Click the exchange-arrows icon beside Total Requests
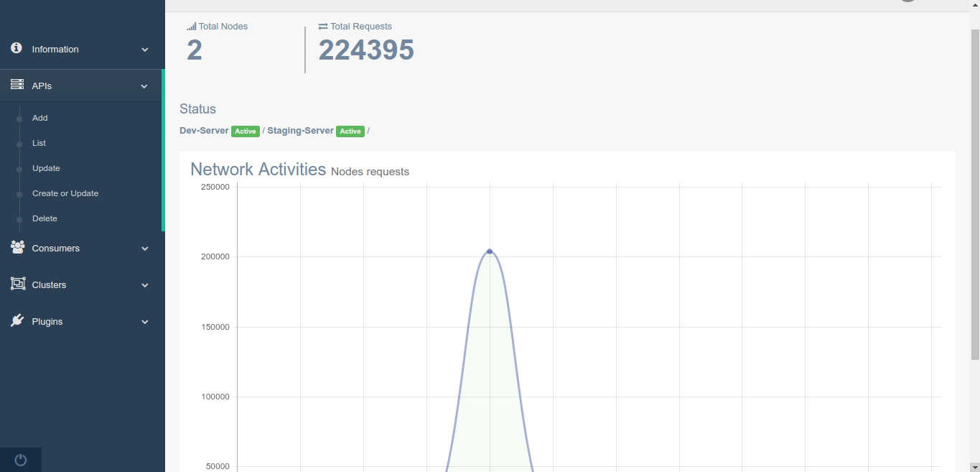This screenshot has width=980, height=472. click(x=323, y=27)
